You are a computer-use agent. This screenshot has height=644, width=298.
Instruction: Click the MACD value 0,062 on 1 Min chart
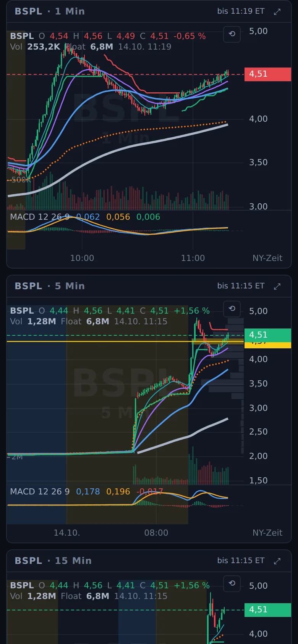click(x=88, y=217)
